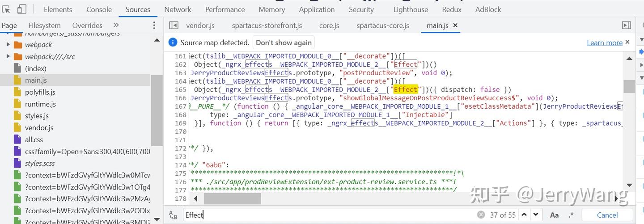Open the Learn more link

point(605,42)
